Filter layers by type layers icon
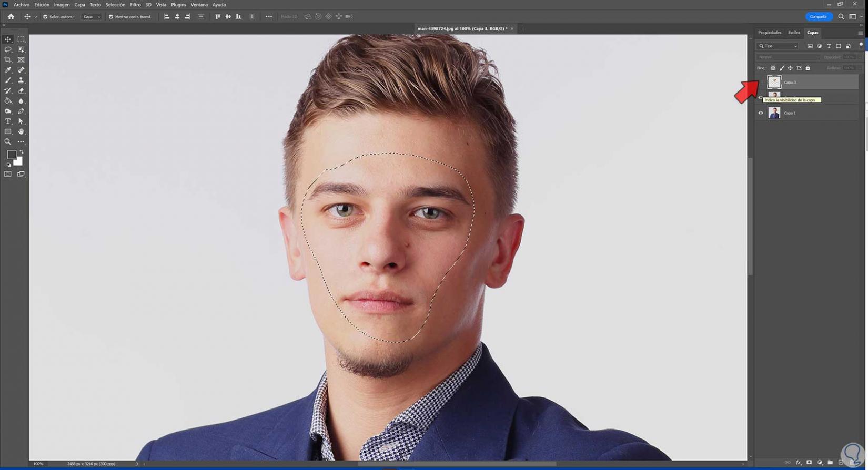The height and width of the screenshot is (470, 868). [829, 46]
